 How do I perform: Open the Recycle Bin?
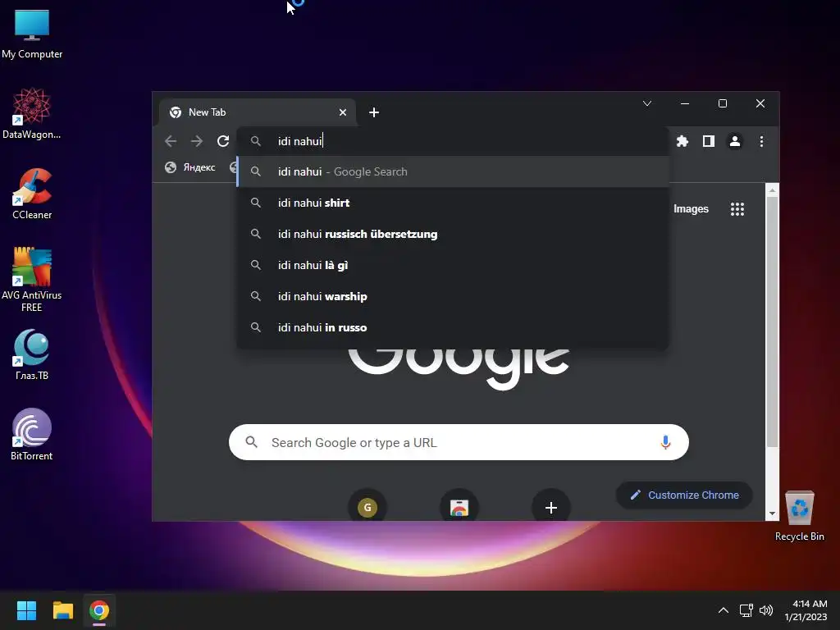coord(799,515)
